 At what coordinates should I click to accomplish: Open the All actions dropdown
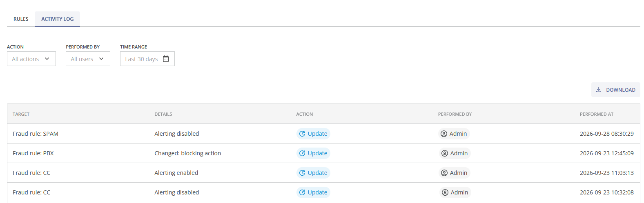[x=31, y=59]
